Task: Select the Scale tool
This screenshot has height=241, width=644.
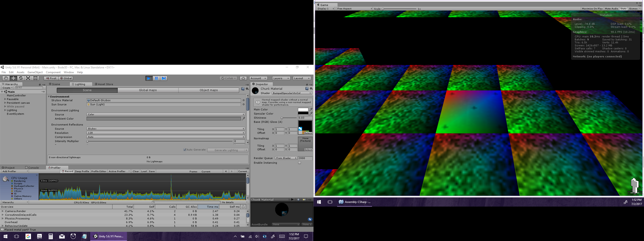Action: pos(28,78)
